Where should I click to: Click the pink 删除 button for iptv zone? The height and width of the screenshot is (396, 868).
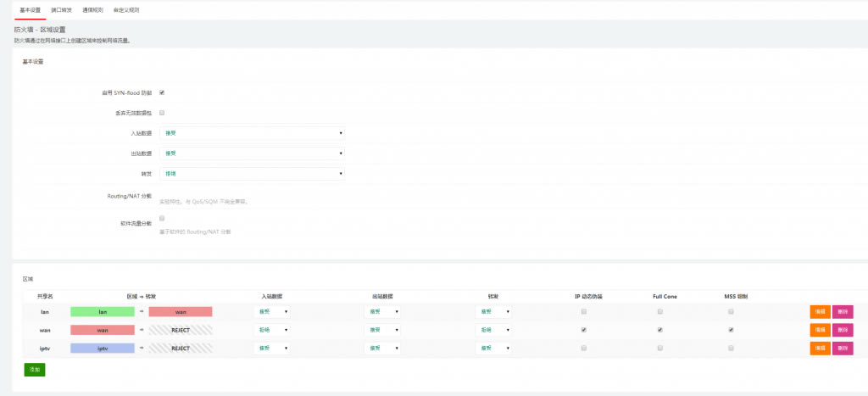843,348
